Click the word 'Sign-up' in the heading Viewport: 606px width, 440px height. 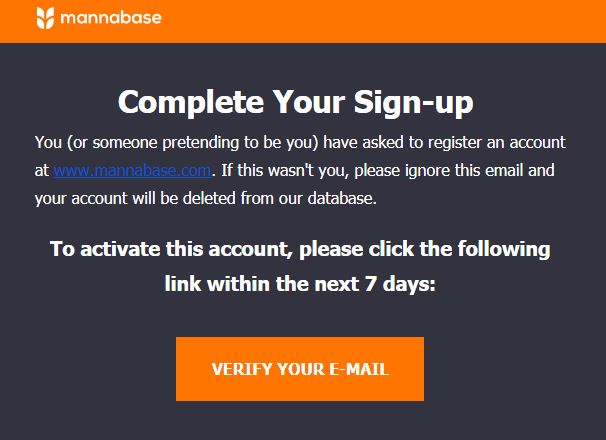414,103
